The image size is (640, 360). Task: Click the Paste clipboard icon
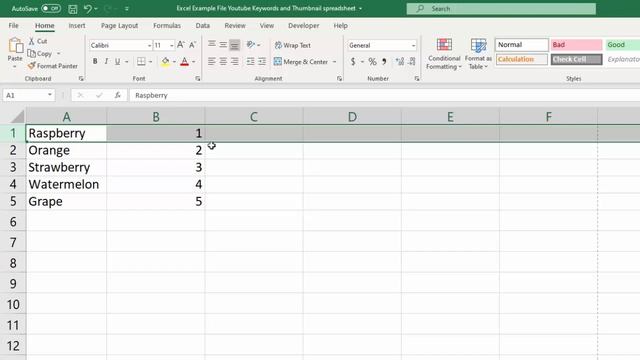coord(16,45)
